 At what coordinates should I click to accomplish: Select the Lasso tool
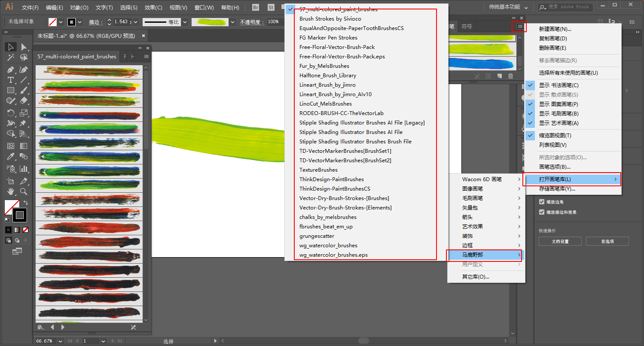(x=24, y=58)
